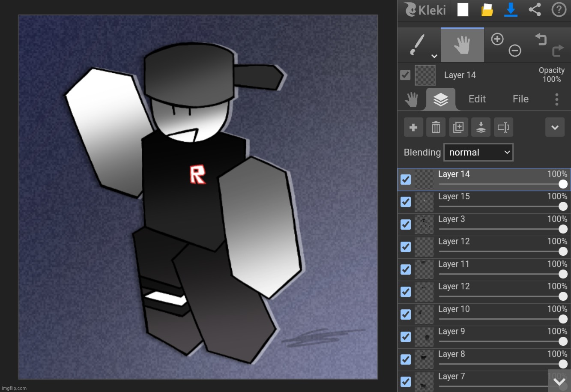This screenshot has height=392, width=571.
Task: Click the Kleki logo
Action: tap(425, 9)
